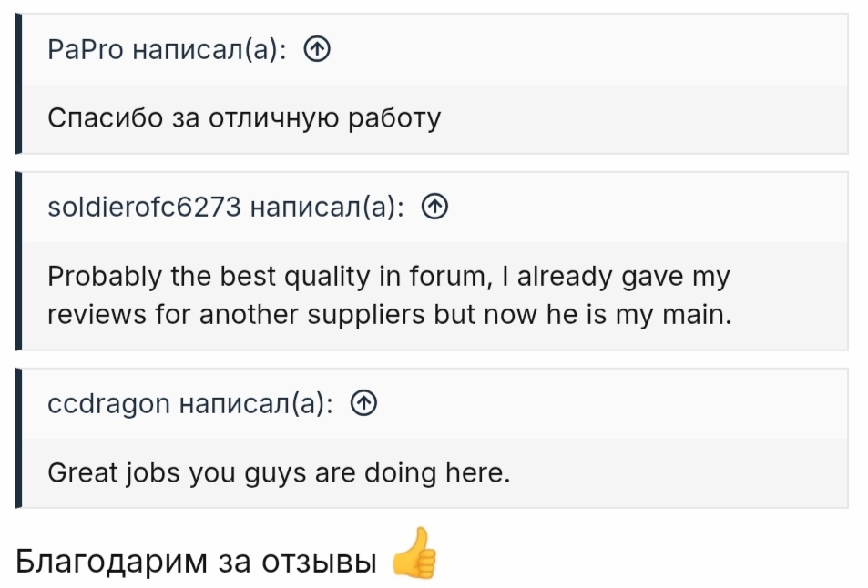
Task: Click the up-arrow icon beside PaPro's quote
Action: pos(315,51)
